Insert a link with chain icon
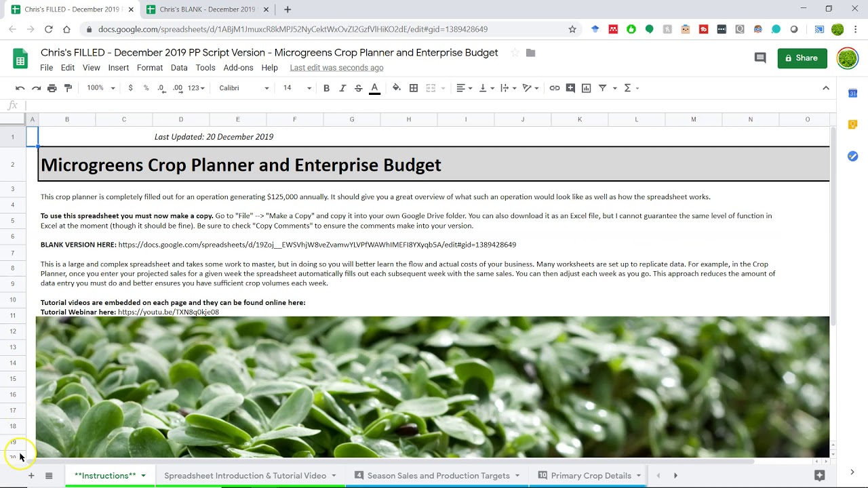This screenshot has height=488, width=868. pyautogui.click(x=555, y=88)
